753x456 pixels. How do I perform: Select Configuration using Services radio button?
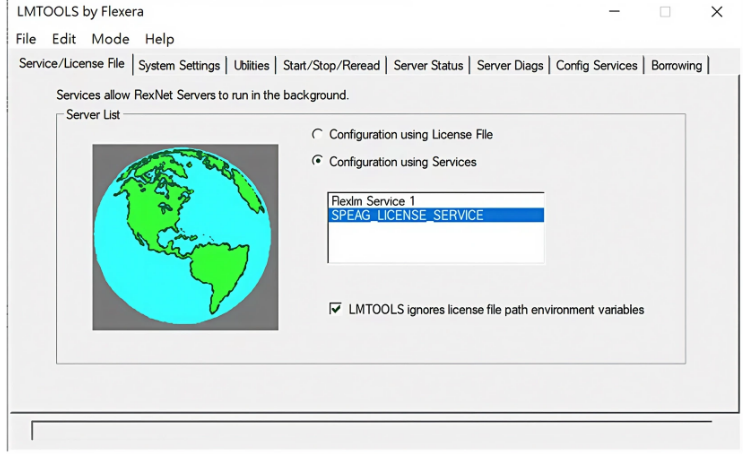[318, 161]
